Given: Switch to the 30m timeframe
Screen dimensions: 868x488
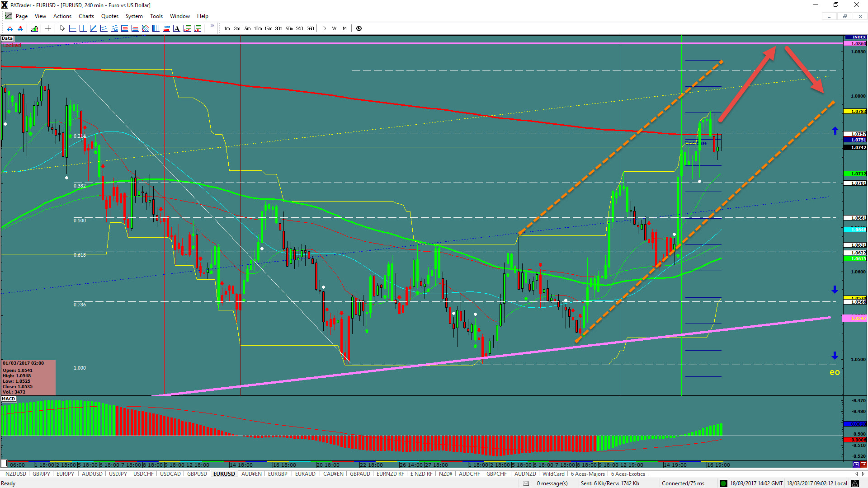Looking at the screenshot, I should pyautogui.click(x=278, y=28).
